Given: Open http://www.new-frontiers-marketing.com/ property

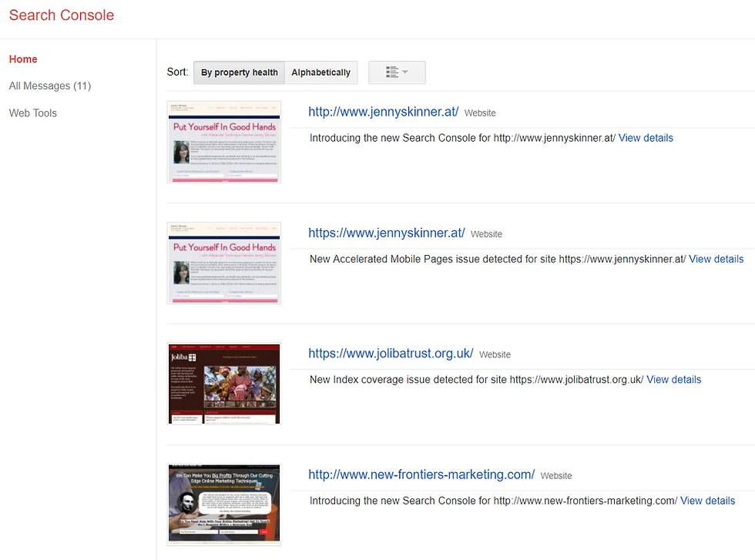Looking at the screenshot, I should [x=421, y=474].
